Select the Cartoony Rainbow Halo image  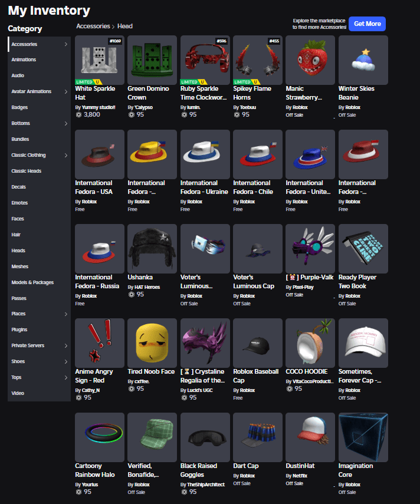(99, 437)
